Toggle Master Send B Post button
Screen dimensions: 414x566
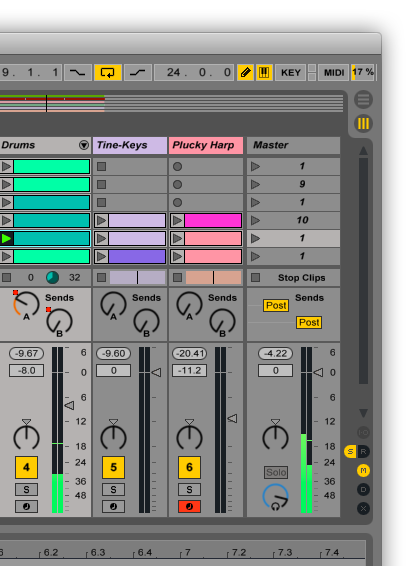tap(309, 322)
